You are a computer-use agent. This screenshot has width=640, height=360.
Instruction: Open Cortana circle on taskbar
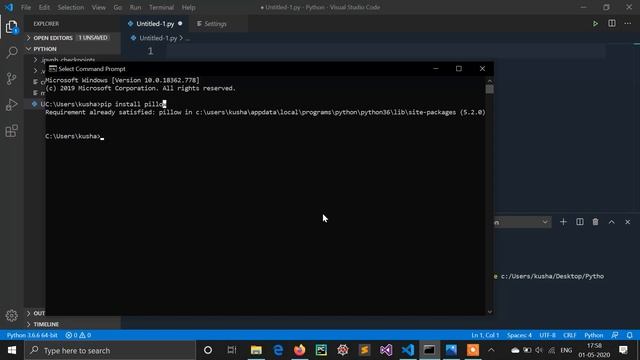click(x=208, y=350)
